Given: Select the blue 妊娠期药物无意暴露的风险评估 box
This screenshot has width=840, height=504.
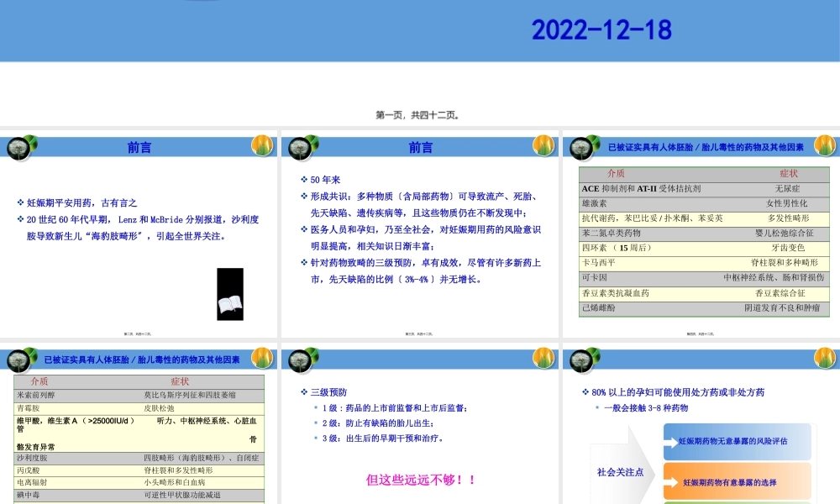Looking at the screenshot, I should pyautogui.click(x=738, y=441).
